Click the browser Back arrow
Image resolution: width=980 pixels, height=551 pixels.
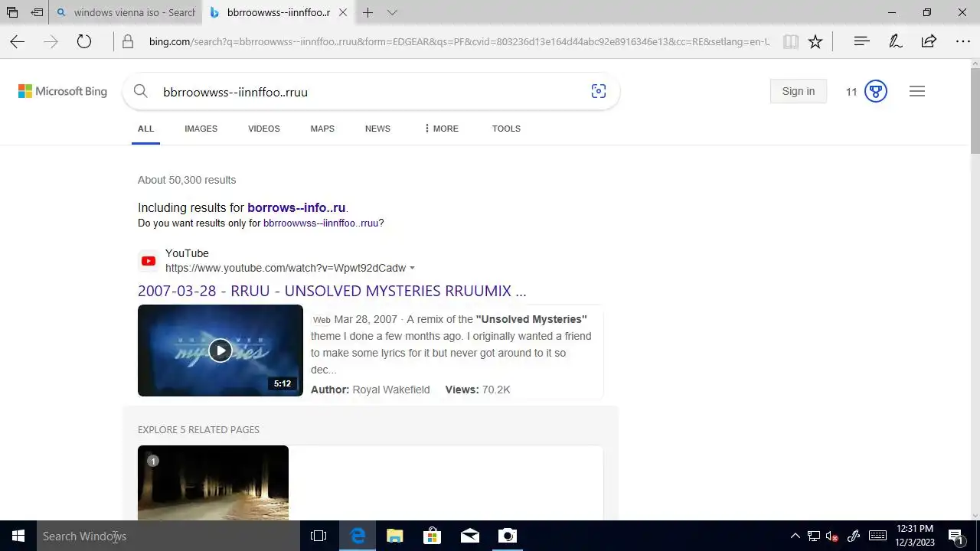(17, 42)
